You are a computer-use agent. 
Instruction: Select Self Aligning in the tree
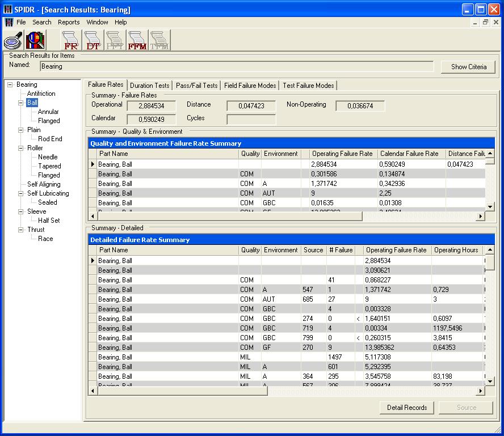(x=44, y=184)
